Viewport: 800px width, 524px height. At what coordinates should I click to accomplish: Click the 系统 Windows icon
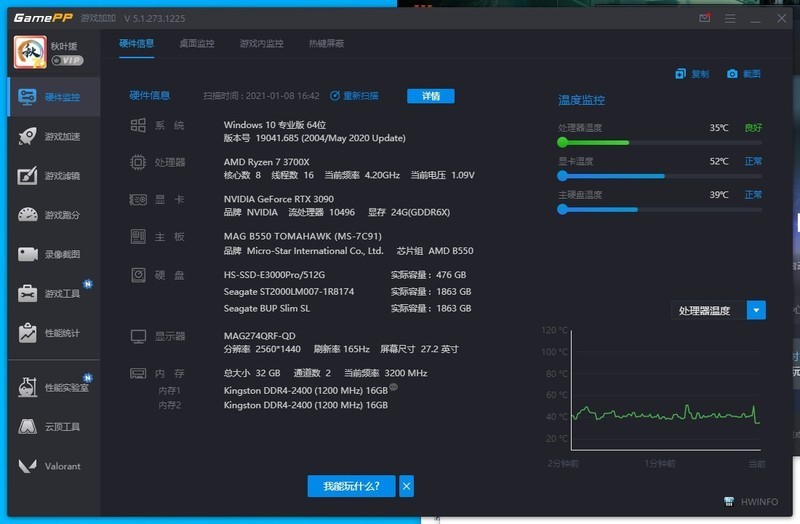point(138,126)
